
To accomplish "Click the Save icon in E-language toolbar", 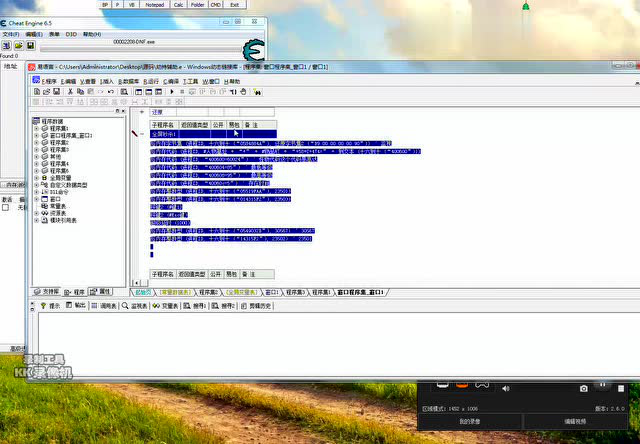I will (x=56, y=92).
